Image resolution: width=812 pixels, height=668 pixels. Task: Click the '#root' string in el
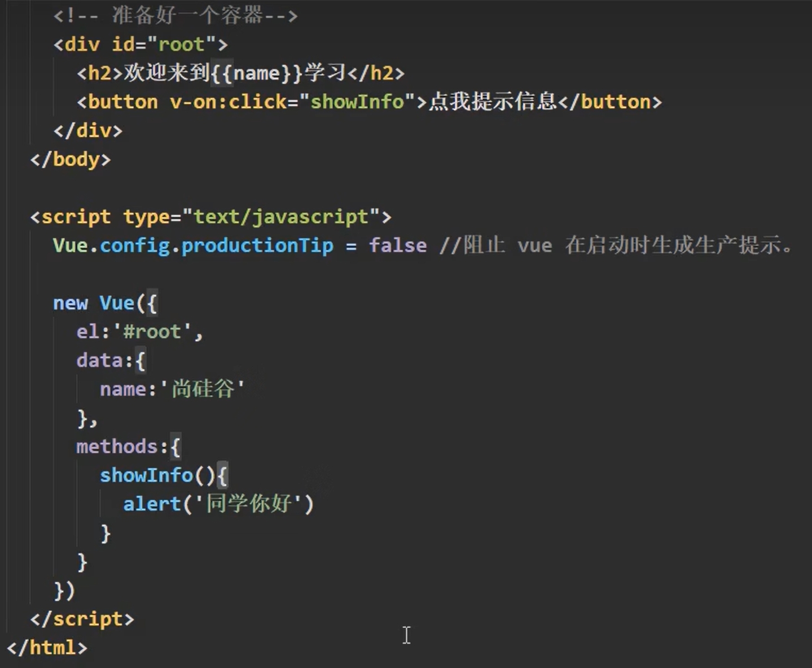[152, 331]
